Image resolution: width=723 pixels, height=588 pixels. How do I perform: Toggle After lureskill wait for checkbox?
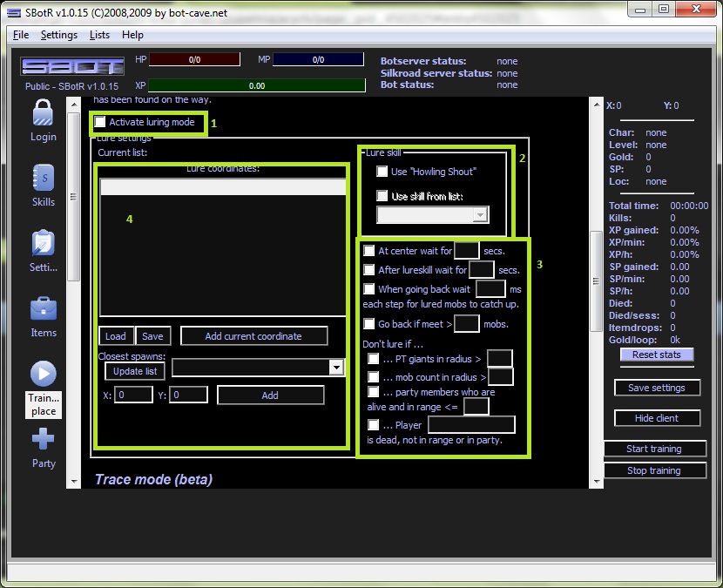(x=368, y=269)
